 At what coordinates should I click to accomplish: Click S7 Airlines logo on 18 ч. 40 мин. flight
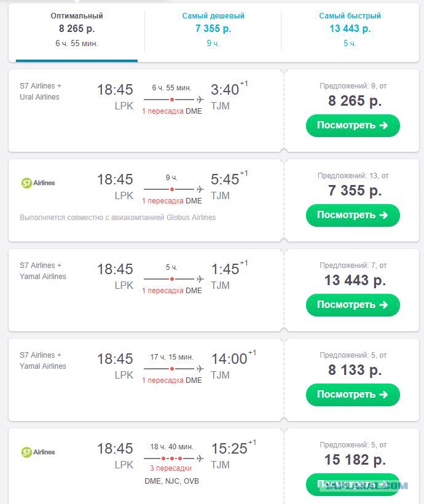pyautogui.click(x=38, y=452)
